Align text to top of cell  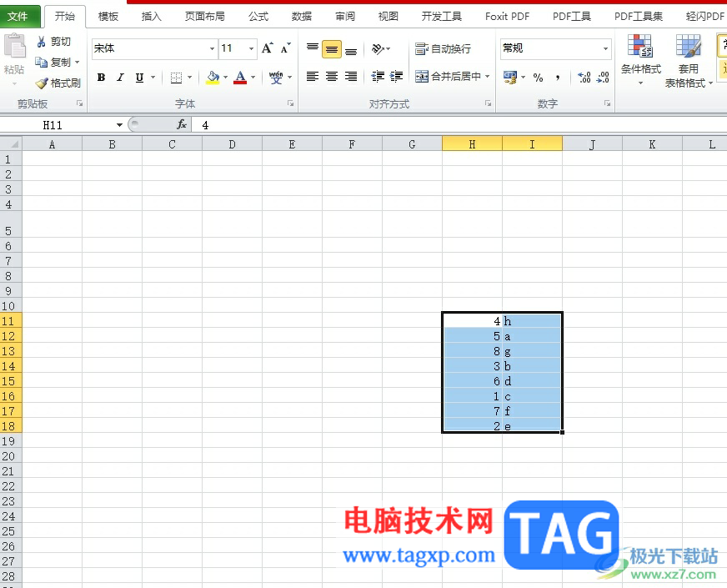(313, 48)
